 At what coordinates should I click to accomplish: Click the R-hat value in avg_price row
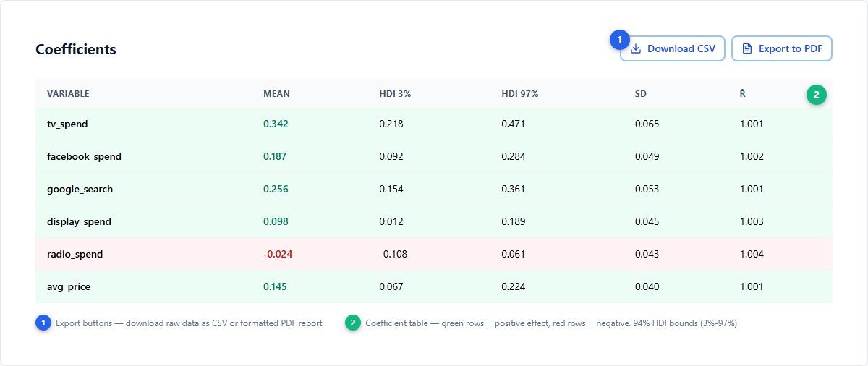pyautogui.click(x=752, y=286)
